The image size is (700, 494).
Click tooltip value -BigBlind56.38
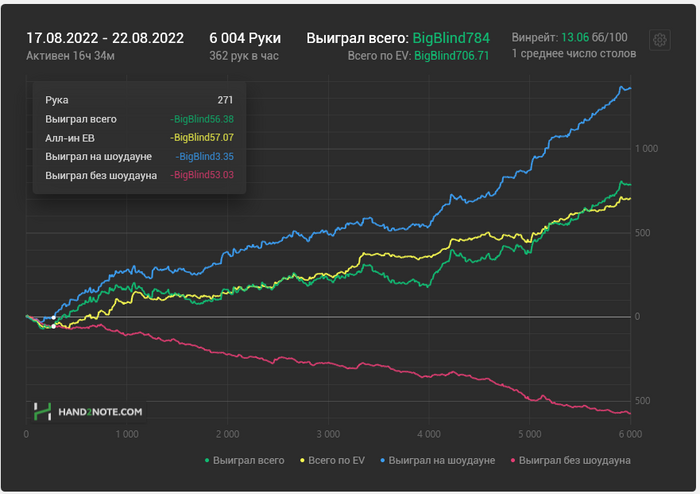(x=202, y=119)
